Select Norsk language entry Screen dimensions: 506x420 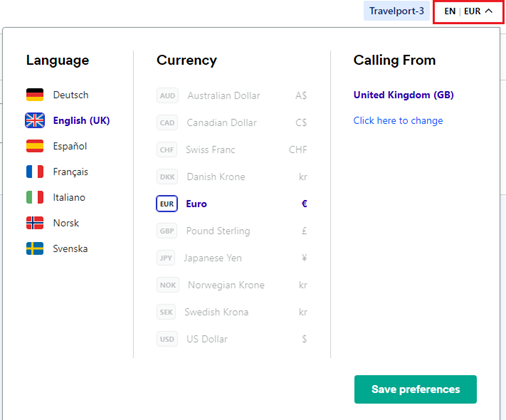66,223
